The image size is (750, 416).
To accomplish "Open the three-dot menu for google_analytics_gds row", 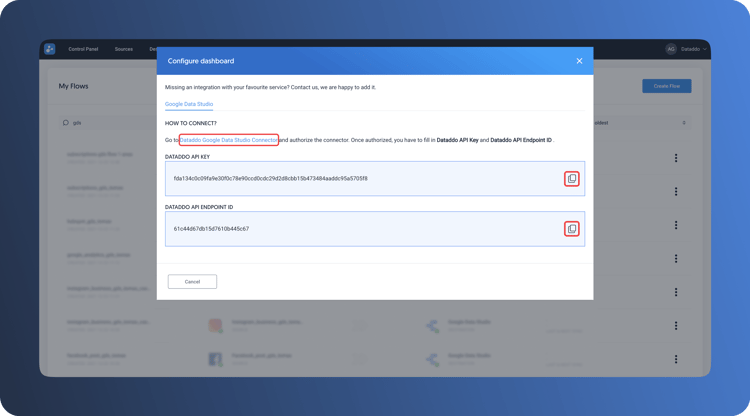I will 676,259.
